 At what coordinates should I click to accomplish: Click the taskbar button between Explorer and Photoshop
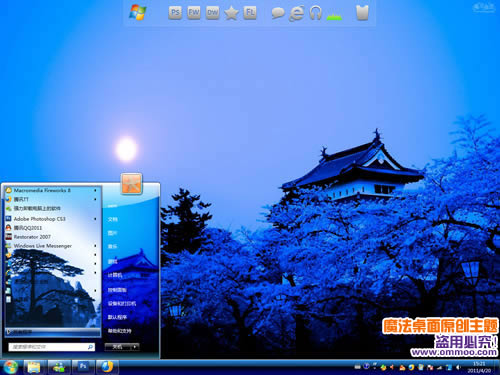point(59,367)
